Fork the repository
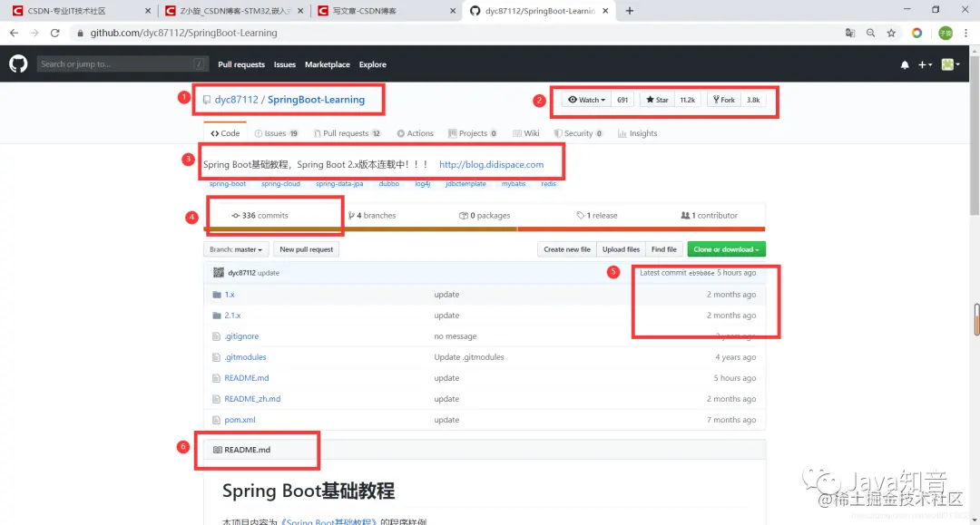980x525 pixels. tap(724, 100)
